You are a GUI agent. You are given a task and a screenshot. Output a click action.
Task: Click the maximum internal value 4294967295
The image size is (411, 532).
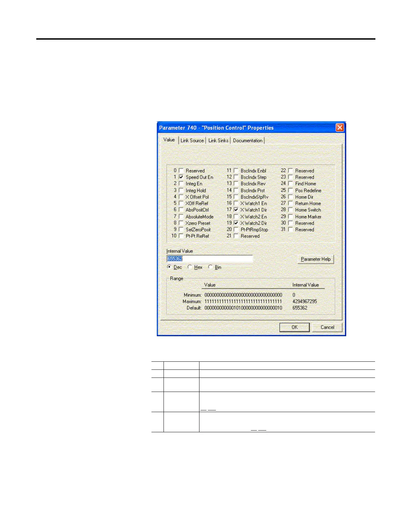[305, 301]
